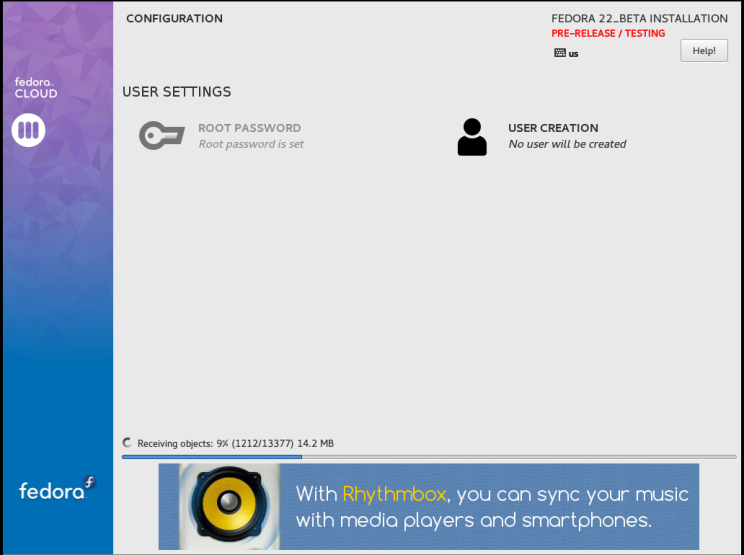Click the progress spinner icon
This screenshot has height=555, width=744.
tap(127, 443)
